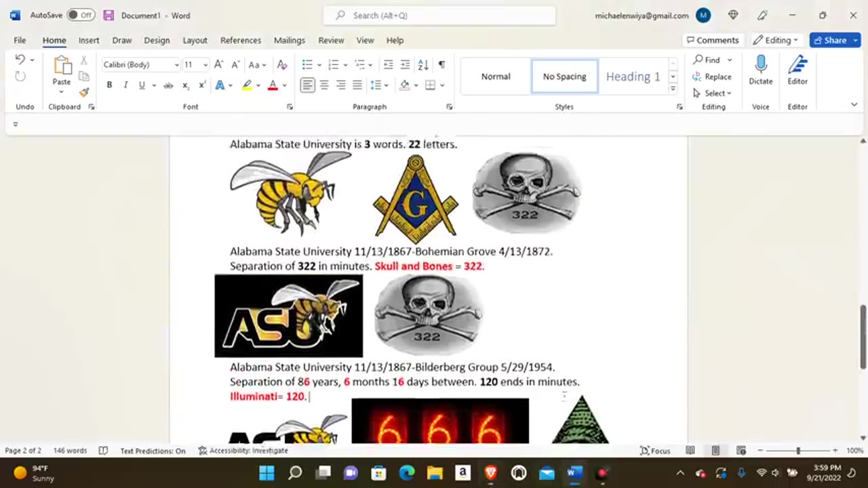Open font size dropdown
Image resolution: width=868 pixels, height=488 pixels.
pyautogui.click(x=205, y=65)
